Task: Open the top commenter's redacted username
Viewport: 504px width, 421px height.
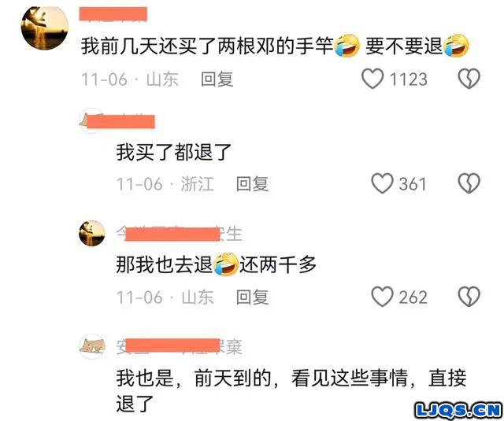Action: 113,14
